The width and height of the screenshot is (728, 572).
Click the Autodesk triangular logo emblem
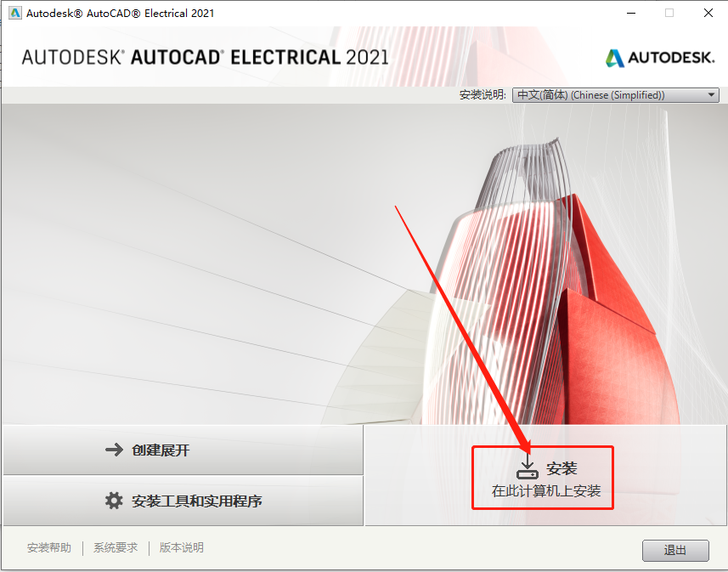[x=615, y=58]
